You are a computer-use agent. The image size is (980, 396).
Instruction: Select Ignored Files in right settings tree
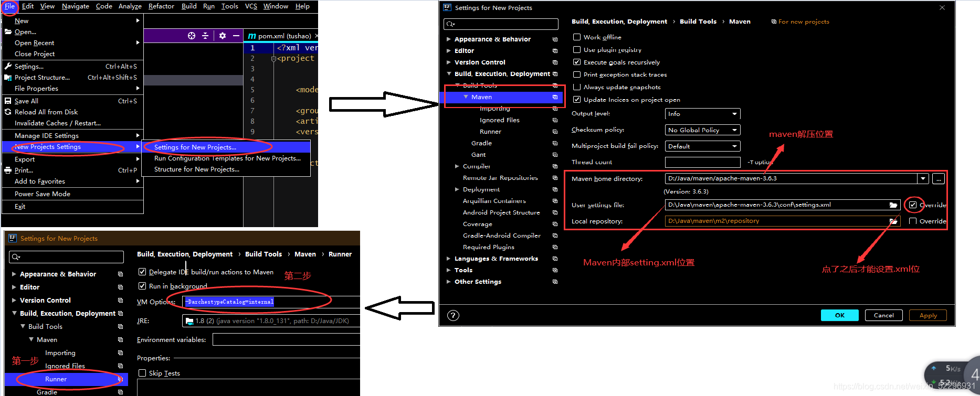(x=499, y=120)
